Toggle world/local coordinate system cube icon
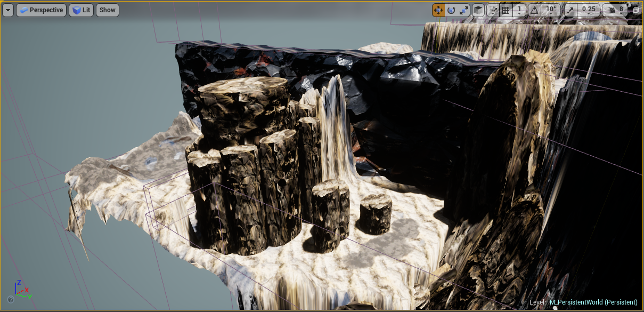644x312 pixels. pos(478,10)
